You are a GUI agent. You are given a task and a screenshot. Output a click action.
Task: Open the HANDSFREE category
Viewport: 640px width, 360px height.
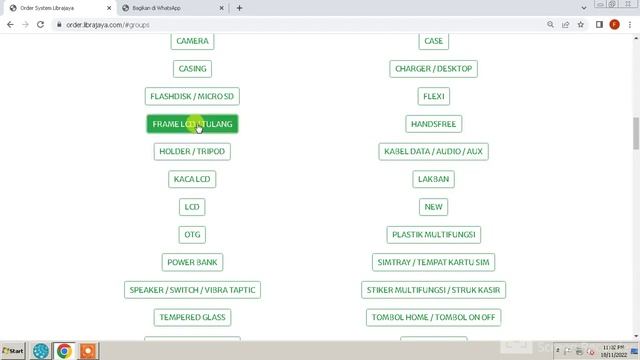(433, 124)
